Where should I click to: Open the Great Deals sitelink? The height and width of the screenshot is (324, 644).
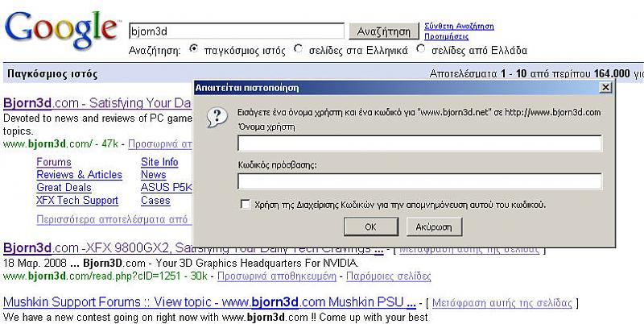(x=64, y=188)
